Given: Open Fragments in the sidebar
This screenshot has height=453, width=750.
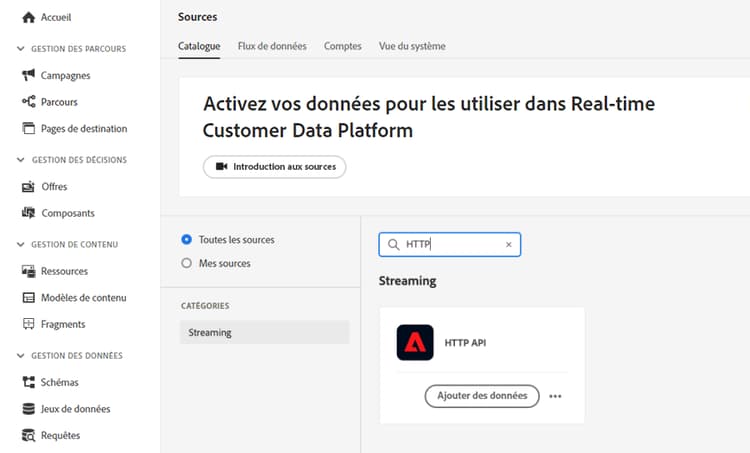Looking at the screenshot, I should click(63, 324).
